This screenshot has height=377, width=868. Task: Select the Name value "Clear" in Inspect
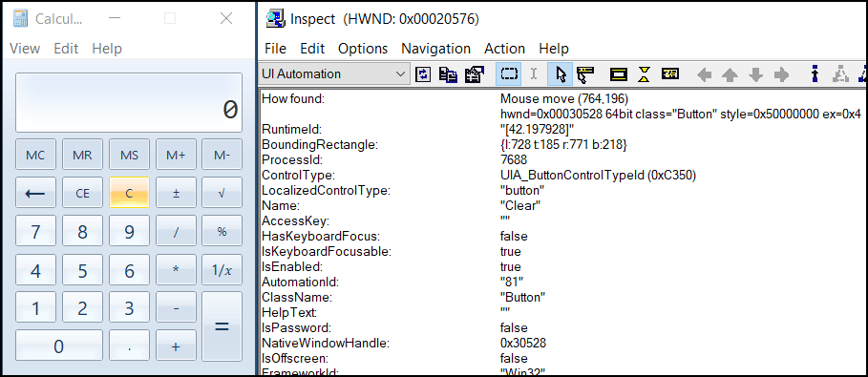point(519,205)
